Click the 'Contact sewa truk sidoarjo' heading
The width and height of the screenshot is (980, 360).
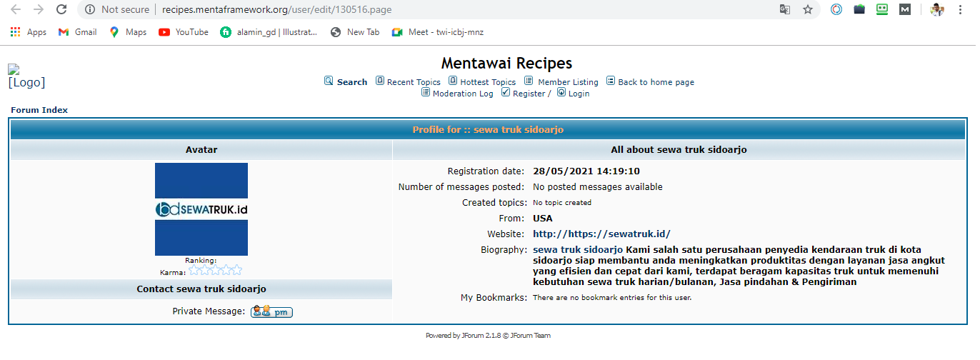(x=201, y=289)
